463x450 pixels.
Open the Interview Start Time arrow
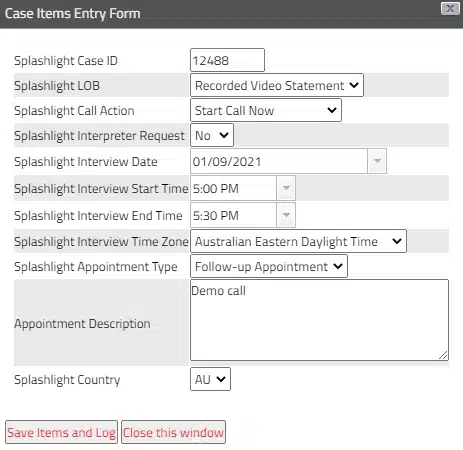[286, 188]
